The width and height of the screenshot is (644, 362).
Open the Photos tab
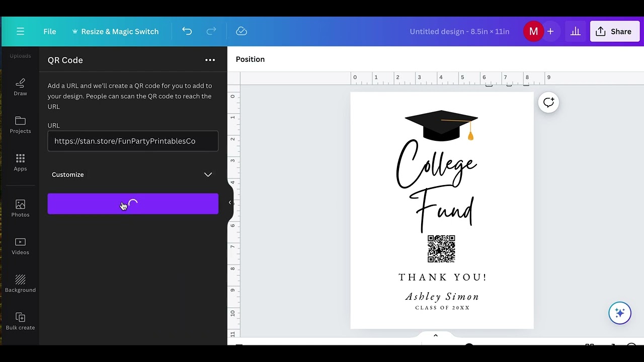tap(20, 208)
